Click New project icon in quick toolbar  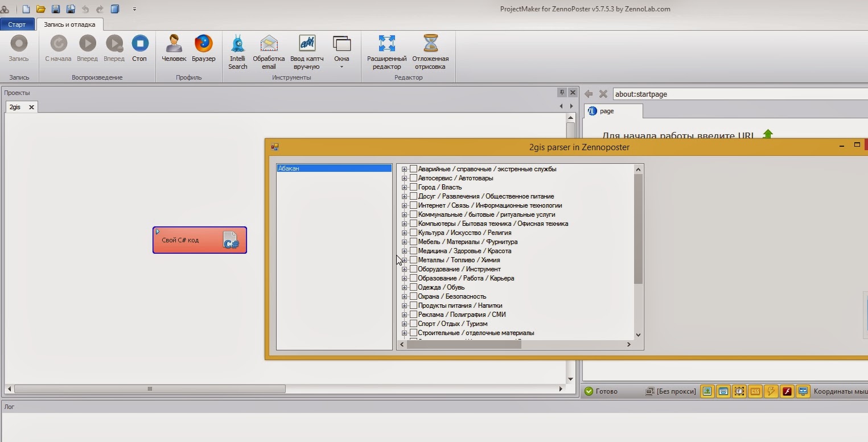click(x=26, y=9)
